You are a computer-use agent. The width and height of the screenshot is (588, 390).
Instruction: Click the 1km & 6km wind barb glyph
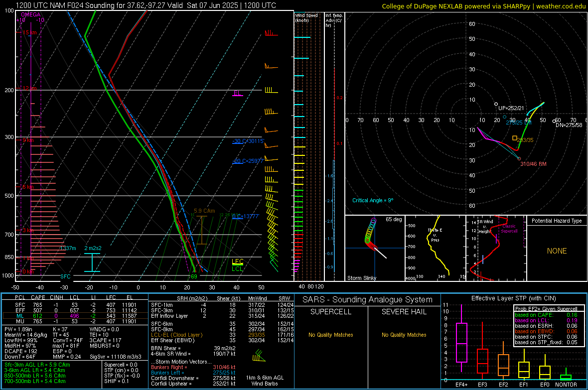259,356
